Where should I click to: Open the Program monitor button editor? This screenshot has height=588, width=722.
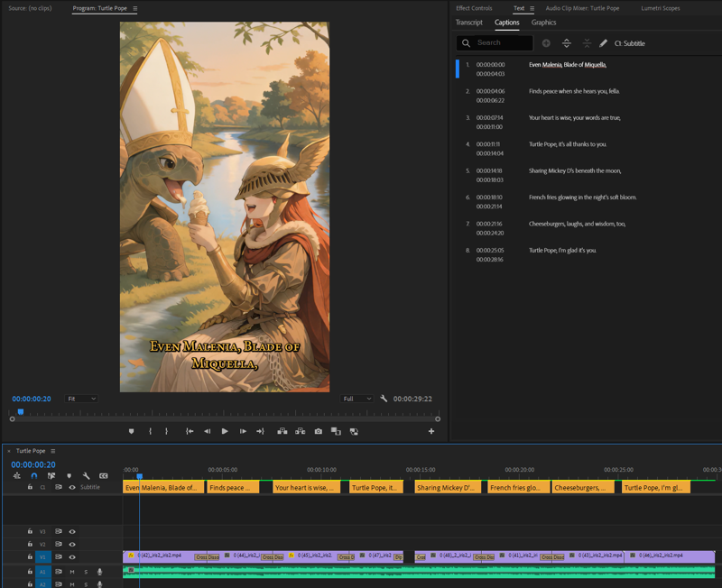pos(431,431)
